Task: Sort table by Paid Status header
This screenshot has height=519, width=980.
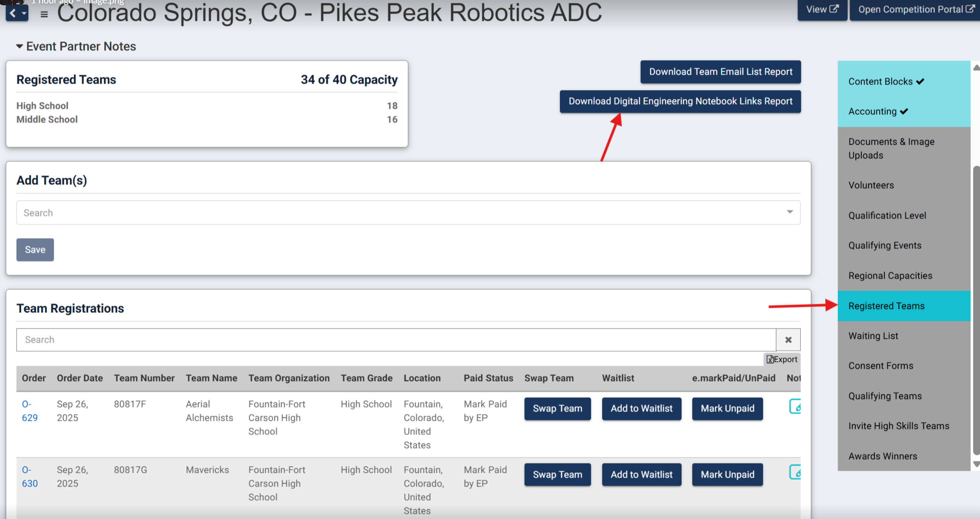Action: (x=488, y=378)
